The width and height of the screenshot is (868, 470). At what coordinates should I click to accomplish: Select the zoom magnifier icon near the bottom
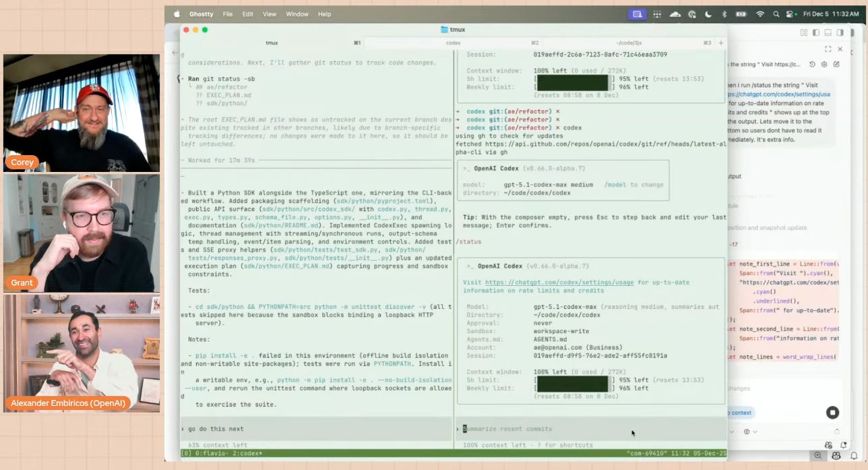(x=818, y=455)
